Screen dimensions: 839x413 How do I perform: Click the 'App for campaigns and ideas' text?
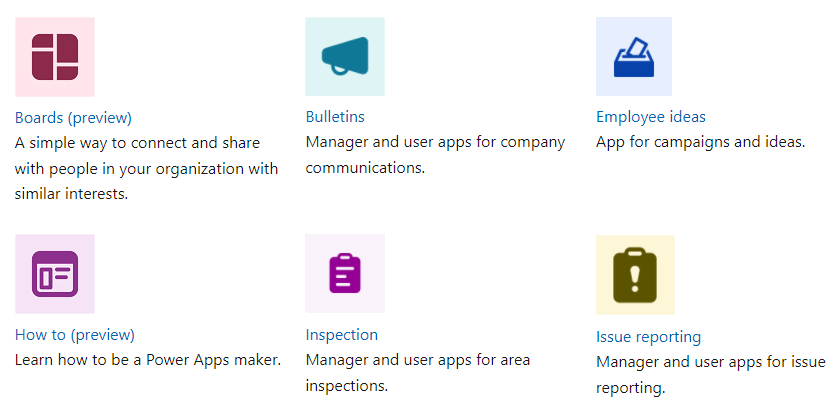pos(700,142)
